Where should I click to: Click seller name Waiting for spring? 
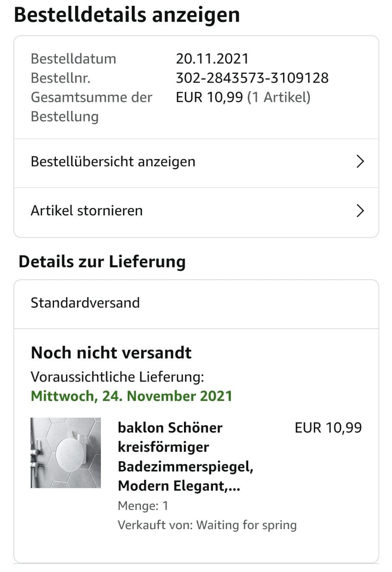click(x=246, y=525)
